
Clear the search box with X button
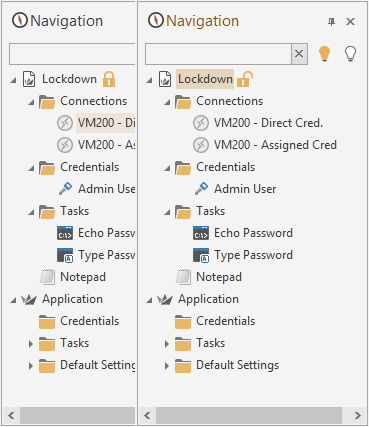tap(299, 53)
